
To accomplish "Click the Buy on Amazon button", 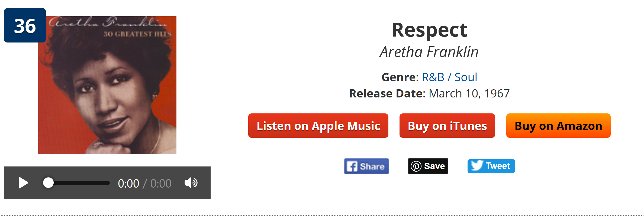I will pyautogui.click(x=558, y=126).
